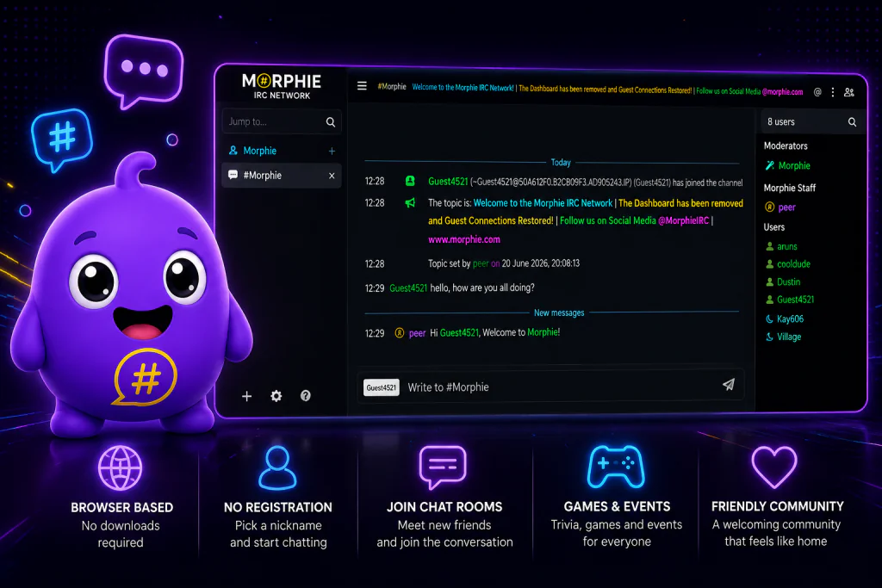Click the #Morphie chat bubble icon

click(233, 175)
